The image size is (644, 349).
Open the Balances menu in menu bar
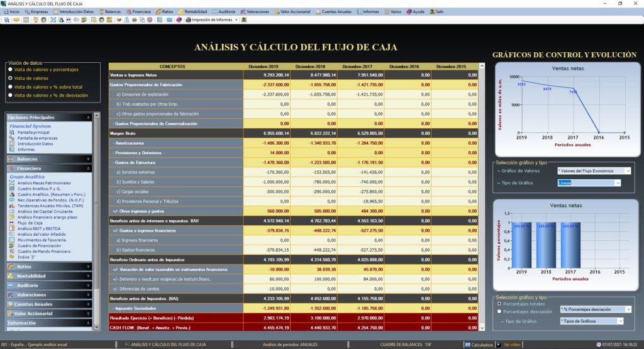[x=109, y=12]
